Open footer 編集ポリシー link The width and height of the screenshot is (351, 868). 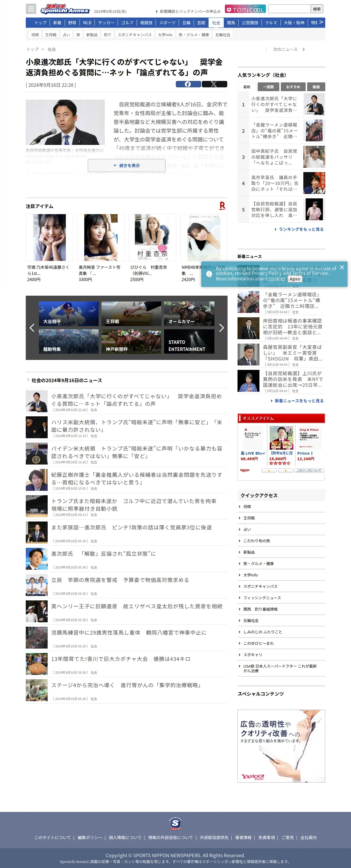tap(90, 837)
